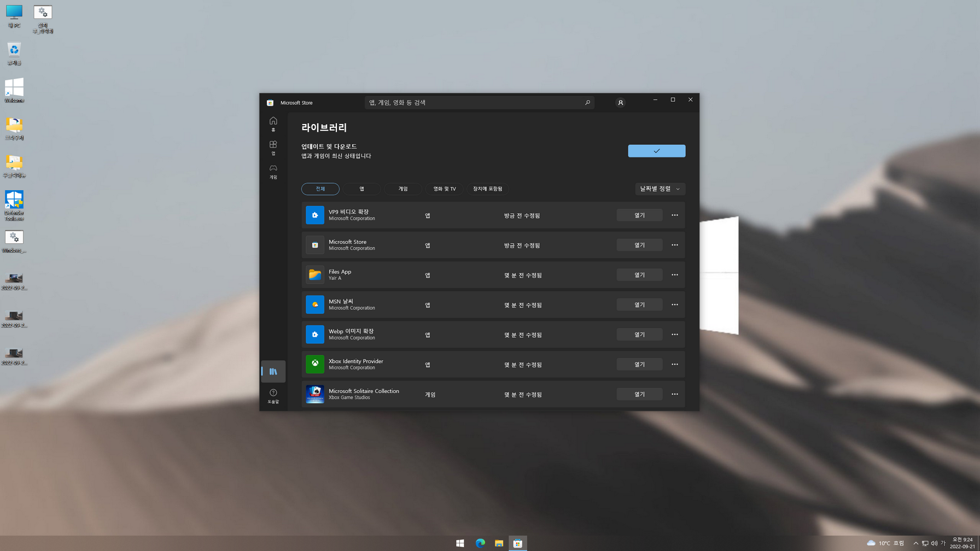Open Microsoft Store with 열기 button
Screen dimensions: 980x551
(x=639, y=245)
